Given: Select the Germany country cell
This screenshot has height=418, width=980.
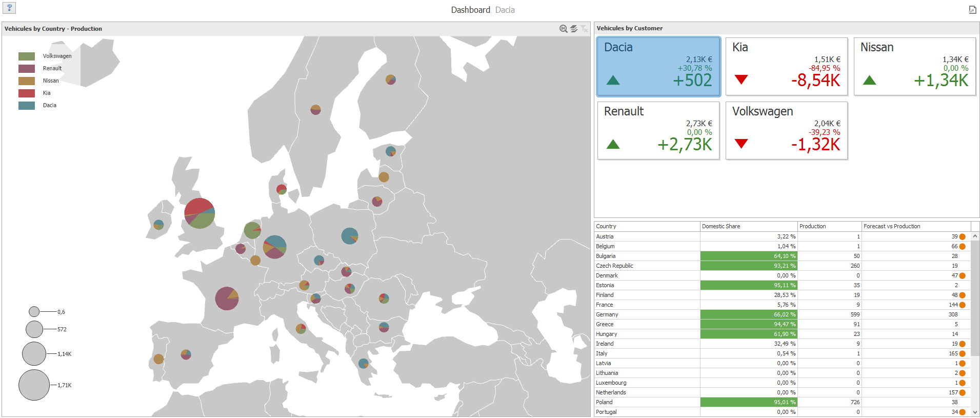Looking at the screenshot, I should [647, 314].
